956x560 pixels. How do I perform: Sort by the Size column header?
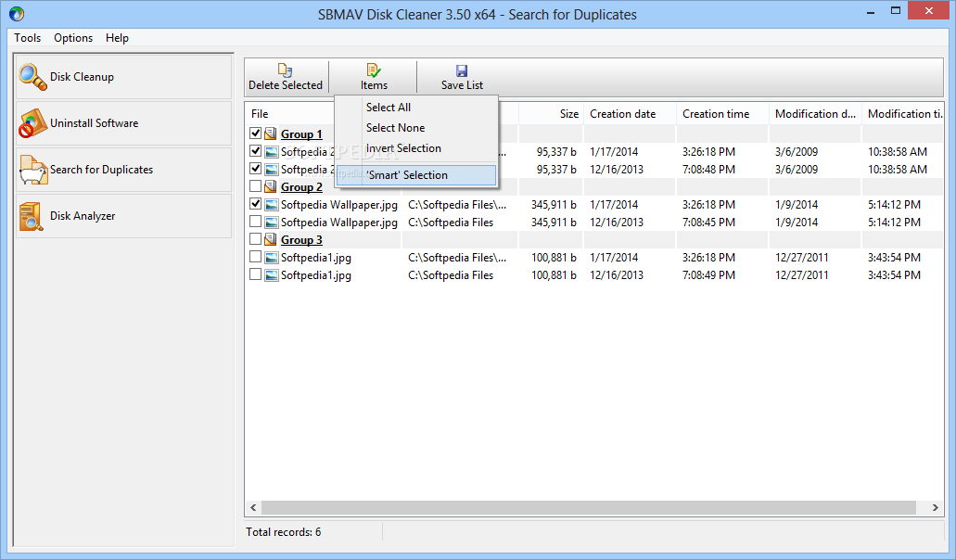pyautogui.click(x=551, y=114)
